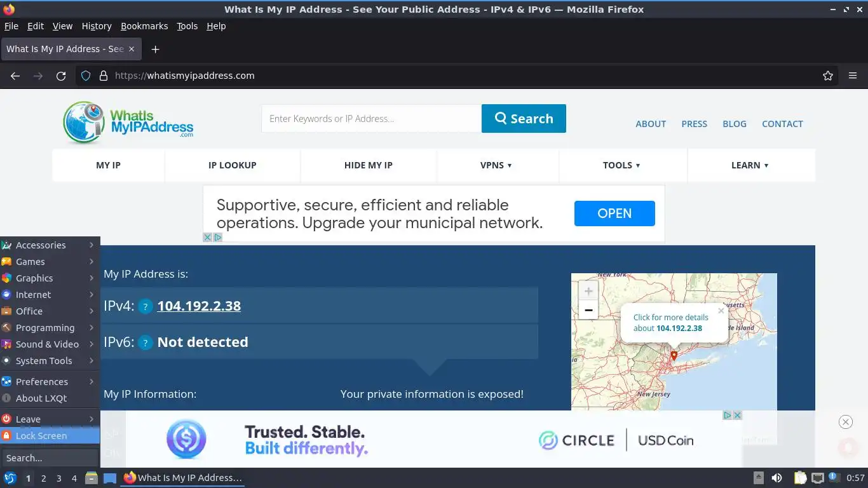Open the volume speaker icon in tray
Image resolution: width=868 pixels, height=488 pixels.
[776, 478]
